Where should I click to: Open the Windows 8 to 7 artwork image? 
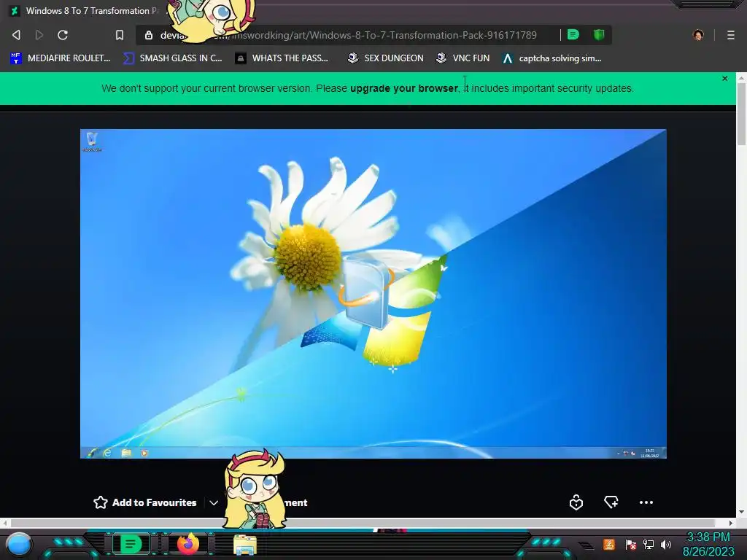(x=373, y=294)
